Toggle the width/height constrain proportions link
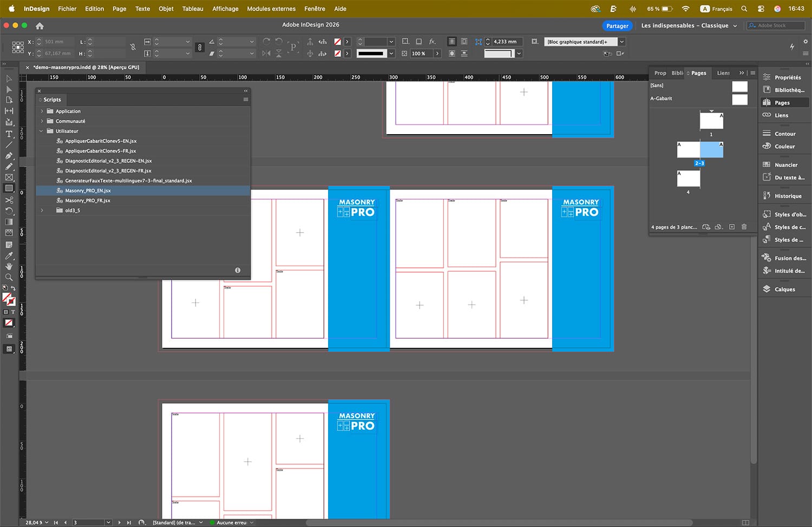The height and width of the screenshot is (527, 812). coord(133,48)
